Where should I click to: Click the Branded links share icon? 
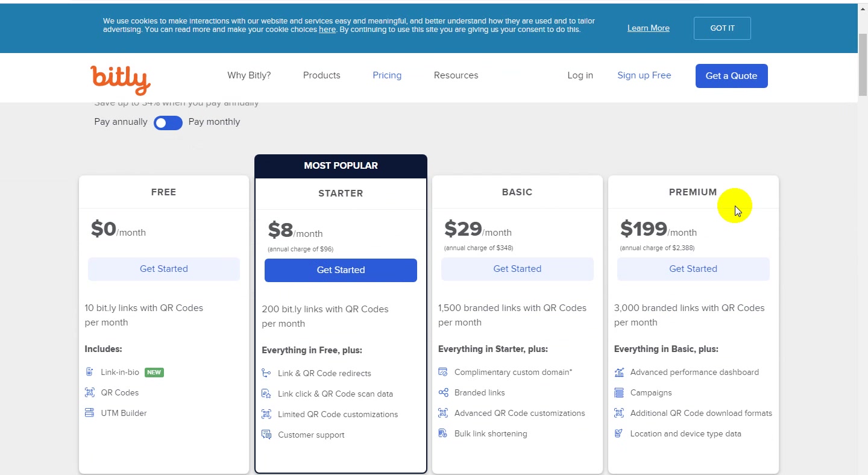pyautogui.click(x=443, y=392)
